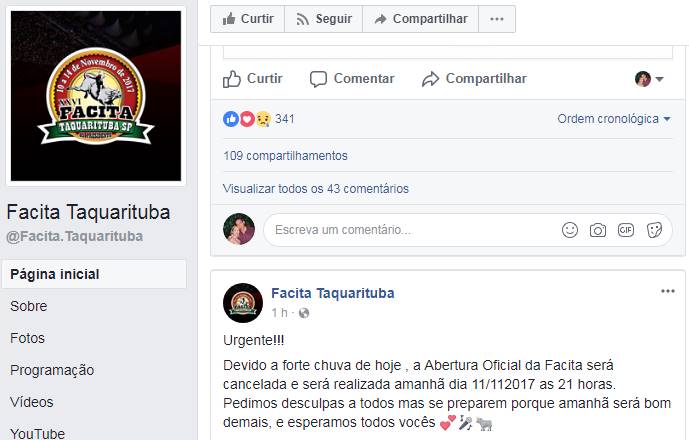Attach a photo using the camera icon
This screenshot has width=689, height=440.
click(598, 230)
